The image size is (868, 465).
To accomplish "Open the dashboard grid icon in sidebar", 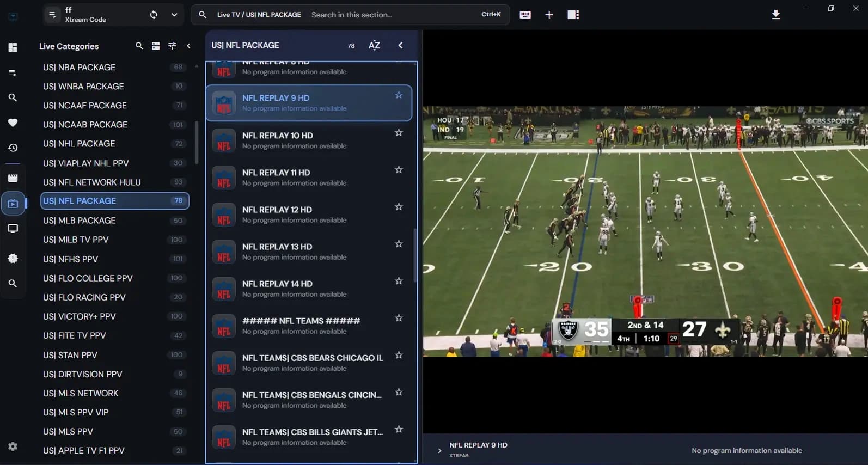I will [13, 47].
